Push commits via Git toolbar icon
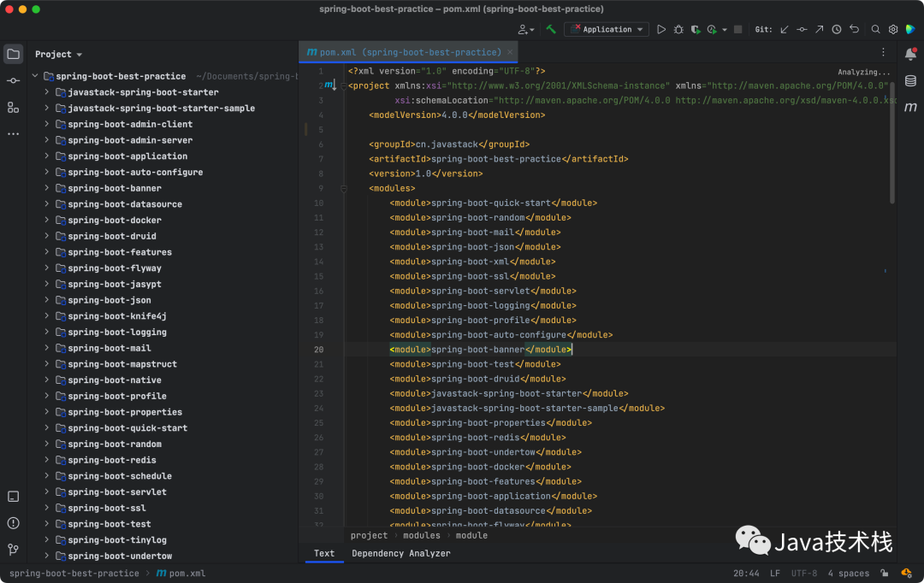 pos(819,29)
